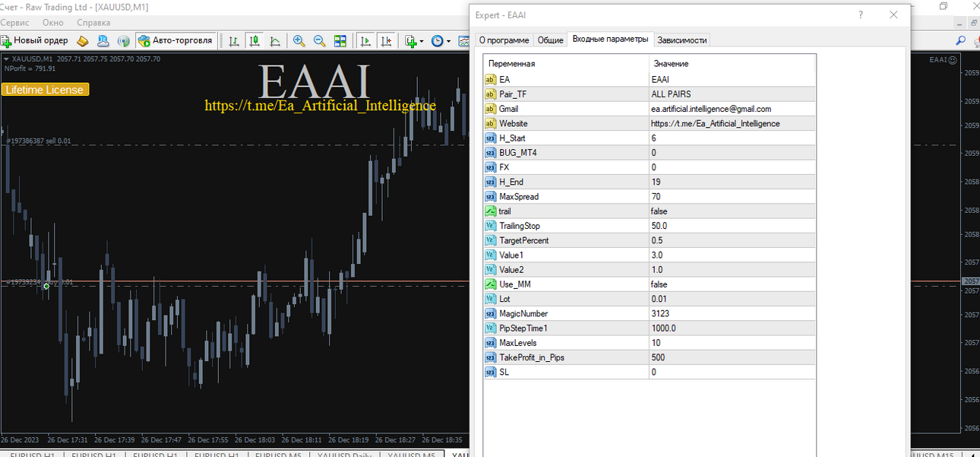Expand the periods dropdown arrow

pos(448,41)
